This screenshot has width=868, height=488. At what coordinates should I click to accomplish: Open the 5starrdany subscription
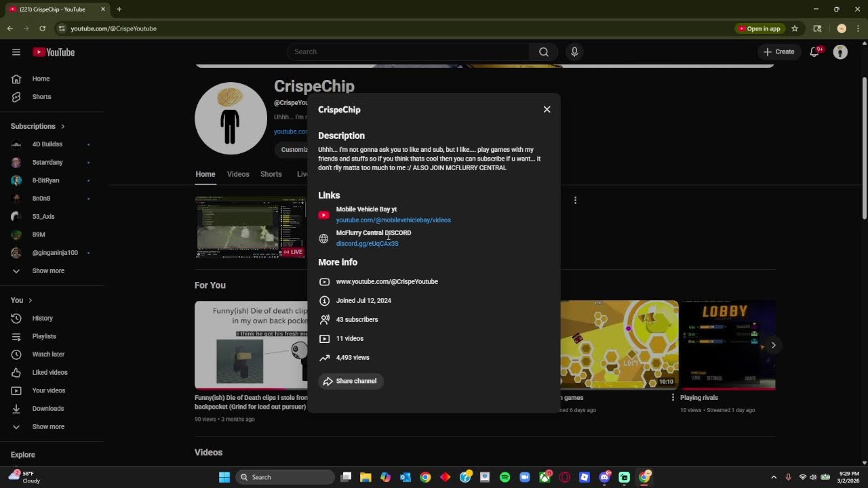click(x=47, y=163)
